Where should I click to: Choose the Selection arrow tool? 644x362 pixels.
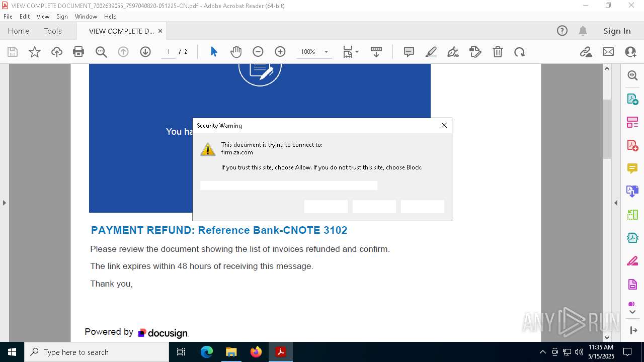tap(214, 52)
